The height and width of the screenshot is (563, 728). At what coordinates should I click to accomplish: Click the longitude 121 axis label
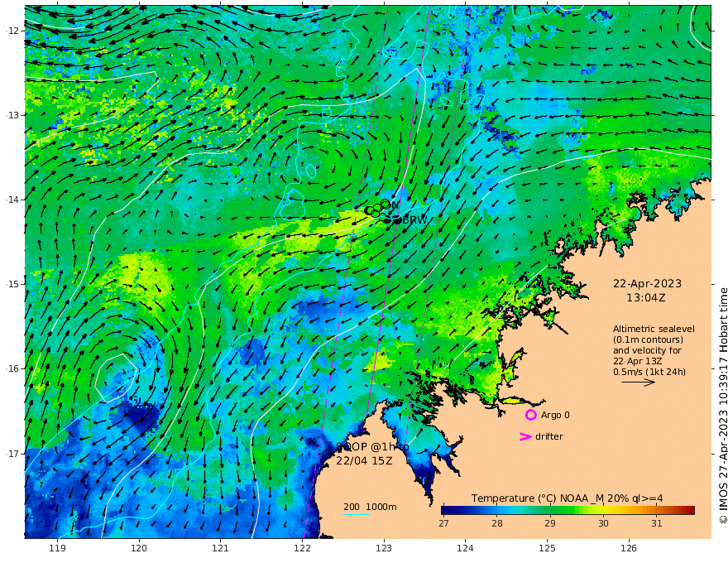[x=221, y=548]
